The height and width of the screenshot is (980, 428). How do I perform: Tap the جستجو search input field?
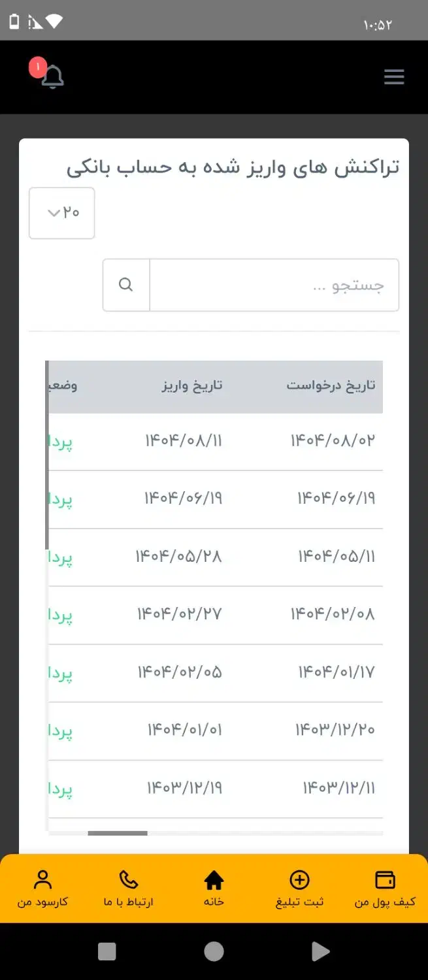click(274, 284)
